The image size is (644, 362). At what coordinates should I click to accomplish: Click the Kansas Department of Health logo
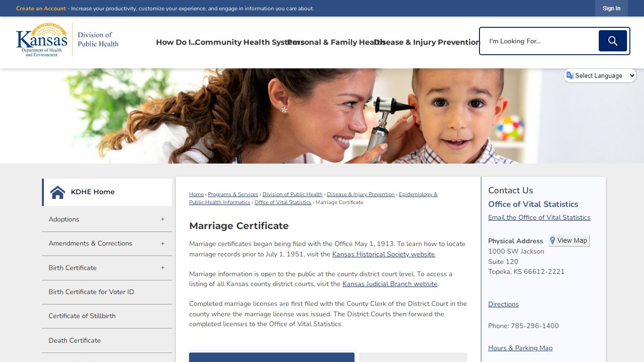(67, 40)
